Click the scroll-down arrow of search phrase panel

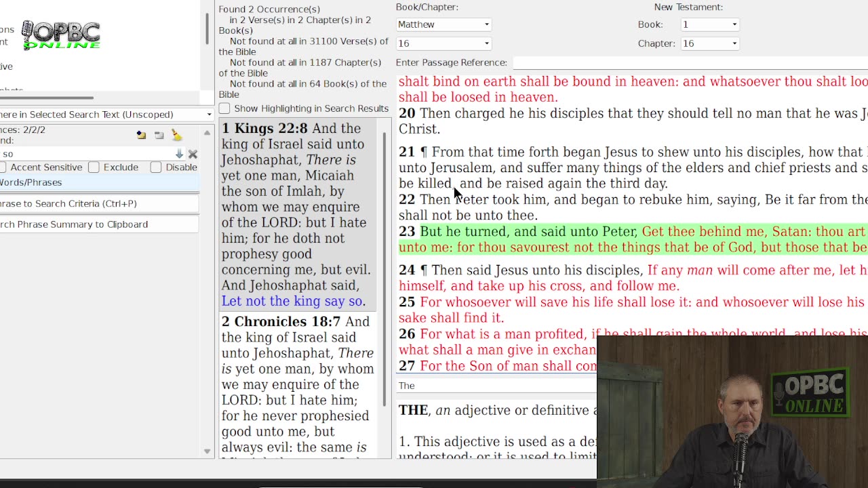pyautogui.click(x=207, y=451)
